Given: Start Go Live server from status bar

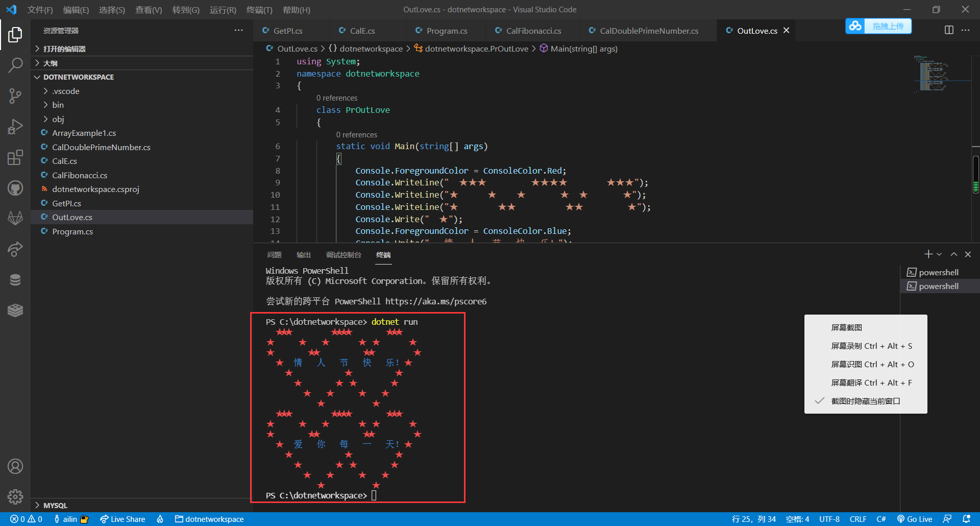Looking at the screenshot, I should (x=914, y=519).
